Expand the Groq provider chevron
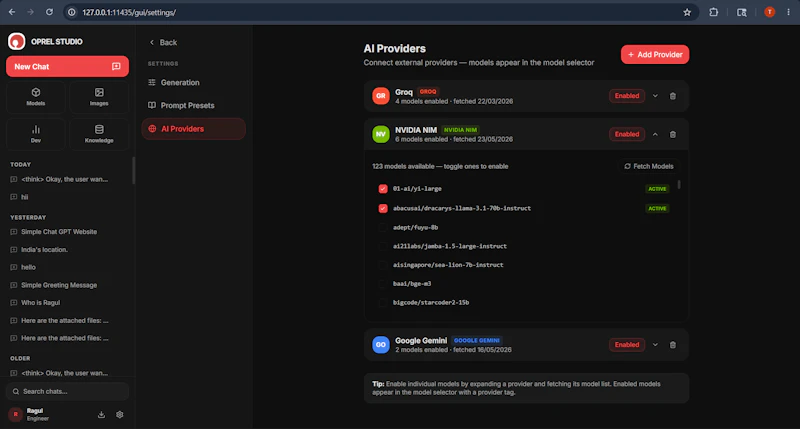800x429 pixels. (655, 96)
